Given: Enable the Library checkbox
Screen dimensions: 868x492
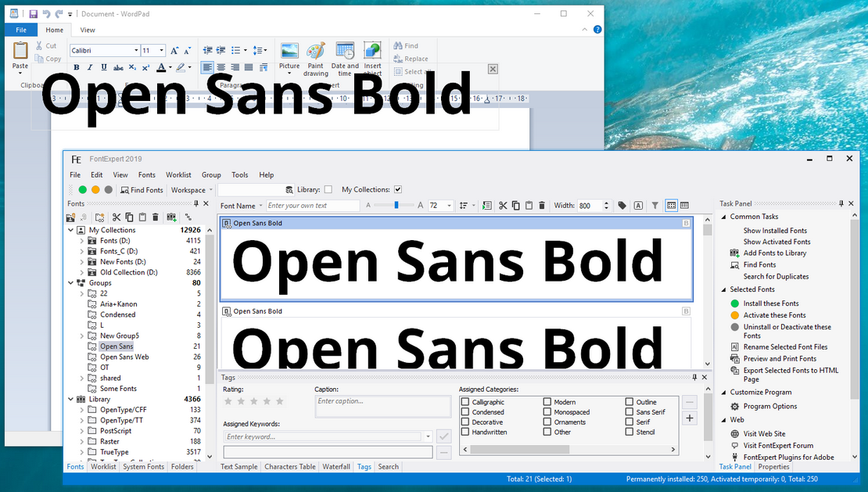Looking at the screenshot, I should [x=328, y=189].
